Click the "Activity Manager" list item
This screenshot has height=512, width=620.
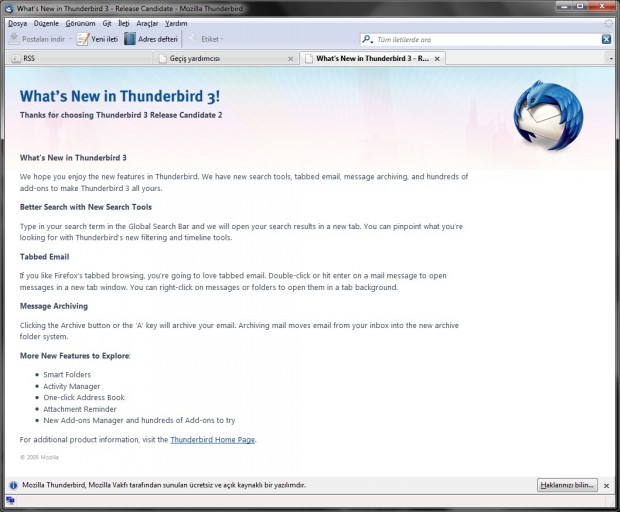72,386
